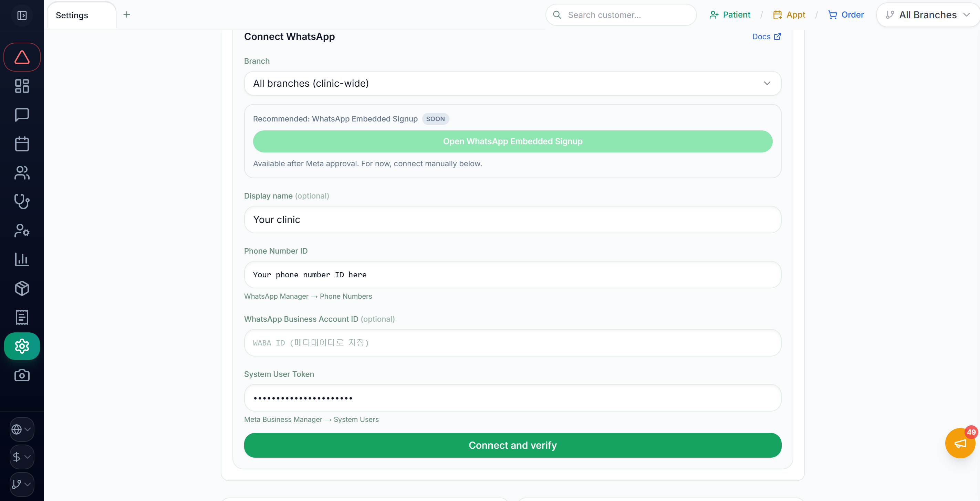Click the 'WhatsApp Manager → Phone Numbers' hint
Image resolution: width=980 pixels, height=501 pixels.
[x=308, y=296]
